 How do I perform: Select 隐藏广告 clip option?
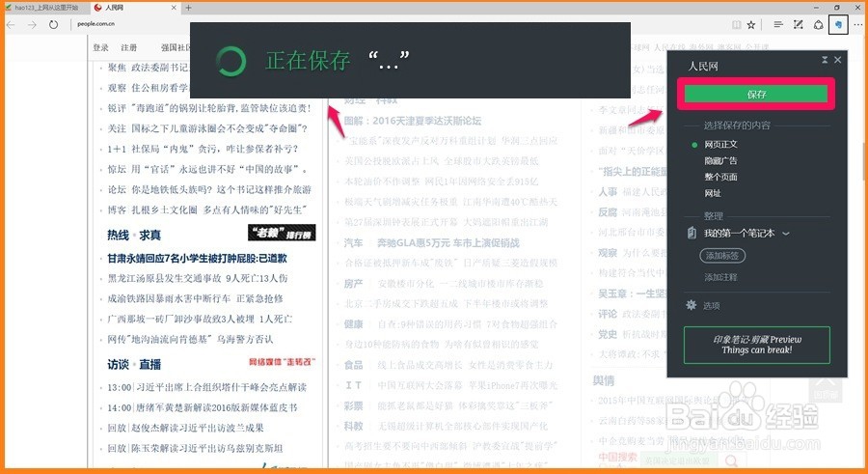coord(720,161)
